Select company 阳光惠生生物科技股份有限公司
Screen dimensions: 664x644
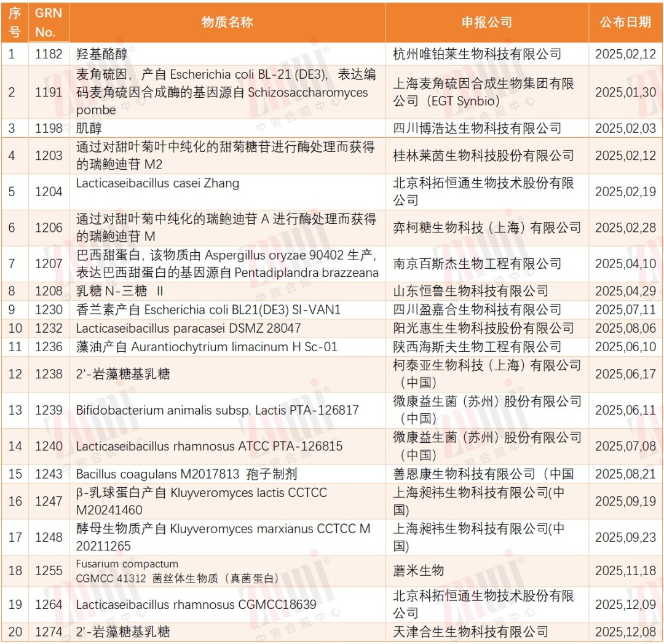[x=483, y=328]
